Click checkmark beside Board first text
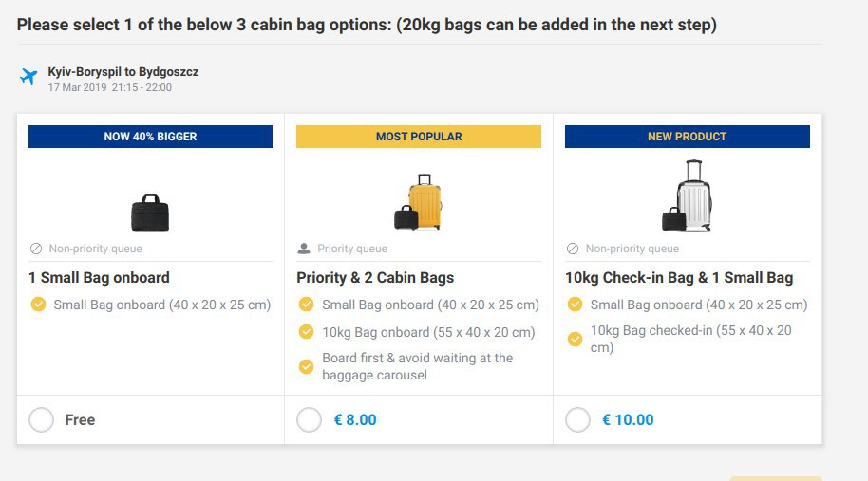 306,366
